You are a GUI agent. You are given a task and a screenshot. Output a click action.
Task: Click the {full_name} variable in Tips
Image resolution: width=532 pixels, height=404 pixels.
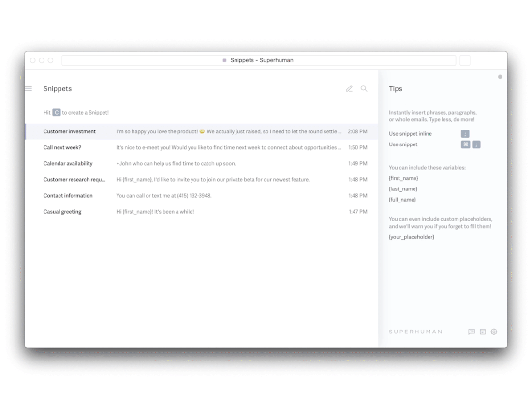pyautogui.click(x=402, y=199)
